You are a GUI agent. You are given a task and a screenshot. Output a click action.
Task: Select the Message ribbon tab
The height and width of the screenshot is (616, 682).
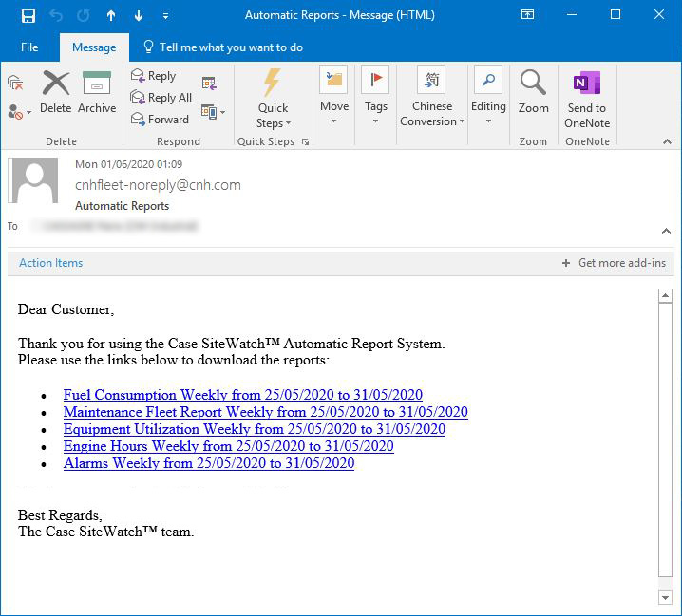tap(94, 47)
